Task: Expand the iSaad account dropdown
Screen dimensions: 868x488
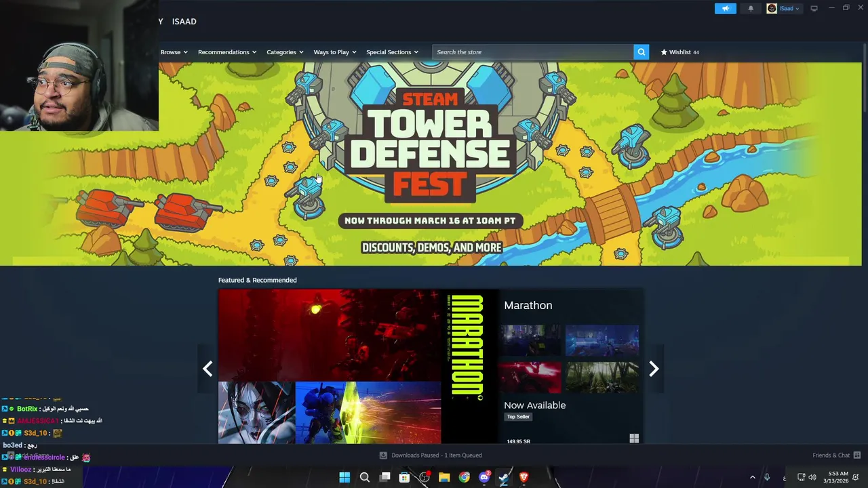Action: 789,8
